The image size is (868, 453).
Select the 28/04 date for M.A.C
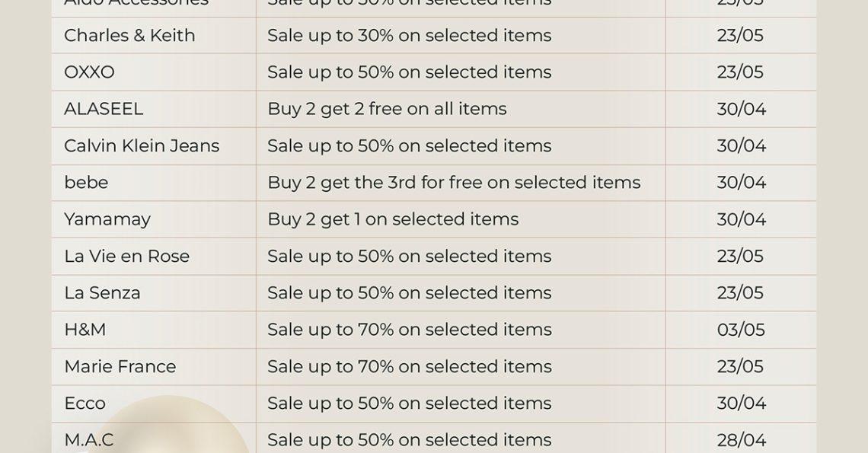click(742, 440)
